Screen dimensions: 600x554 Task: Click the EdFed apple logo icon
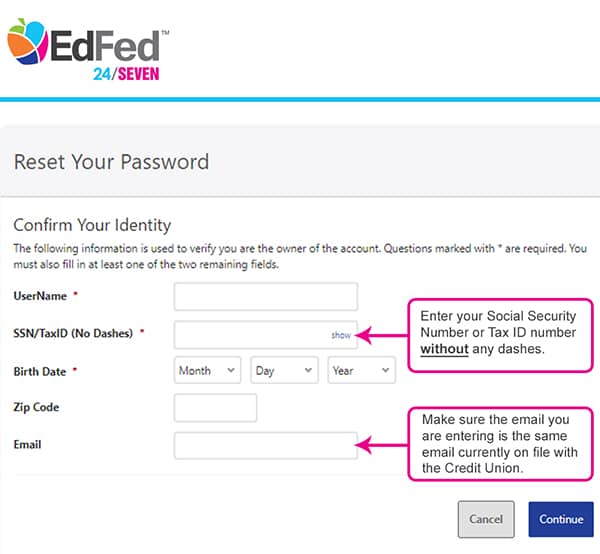pyautogui.click(x=26, y=44)
